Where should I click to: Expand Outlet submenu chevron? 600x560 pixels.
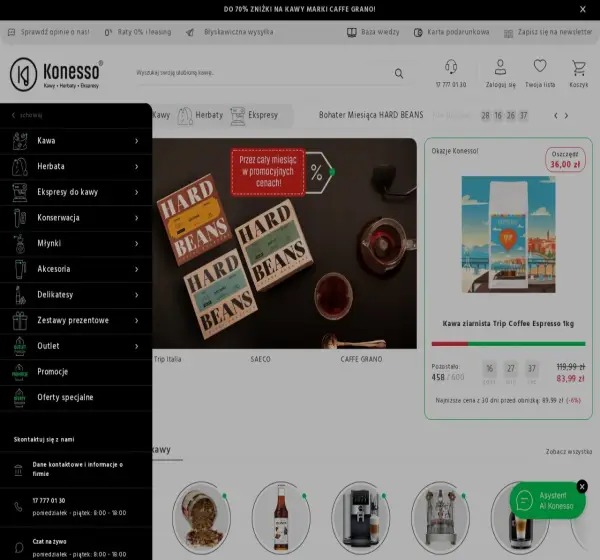137,346
